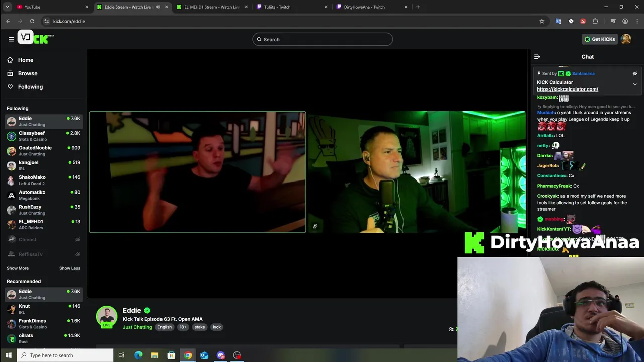Click Show More under Following
Image resolution: width=644 pixels, height=362 pixels.
point(18,268)
